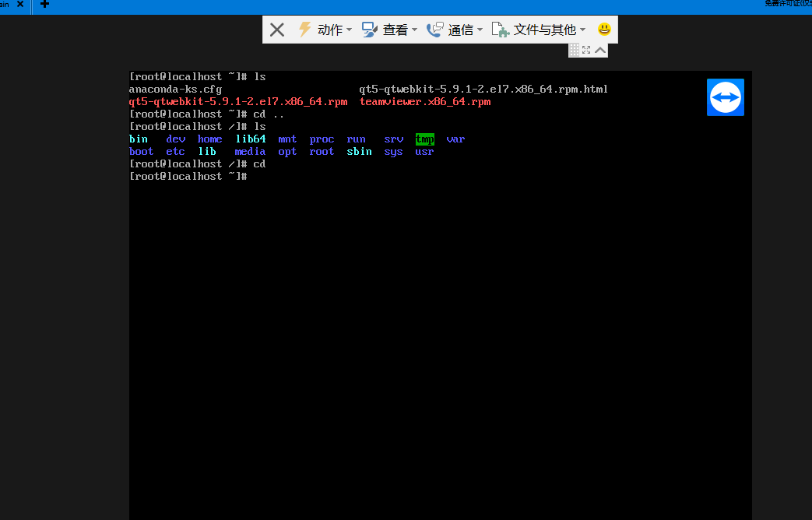Click the monitor View icon
812x520 pixels.
coord(369,30)
